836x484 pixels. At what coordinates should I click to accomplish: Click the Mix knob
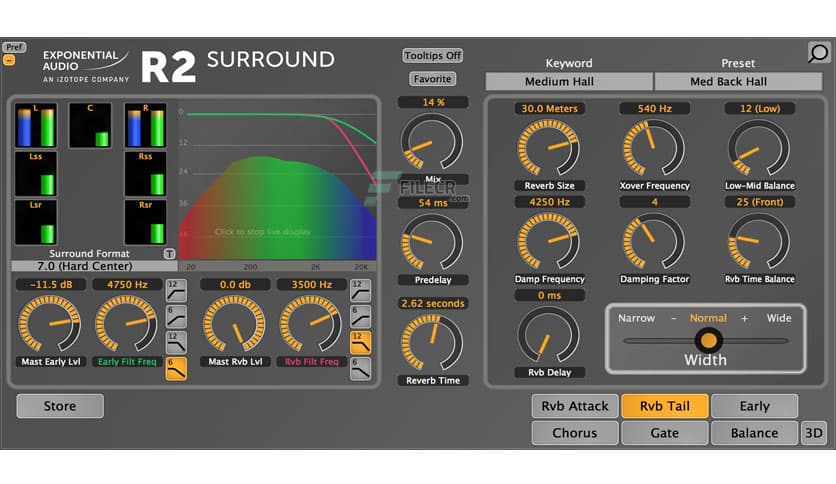click(x=432, y=141)
